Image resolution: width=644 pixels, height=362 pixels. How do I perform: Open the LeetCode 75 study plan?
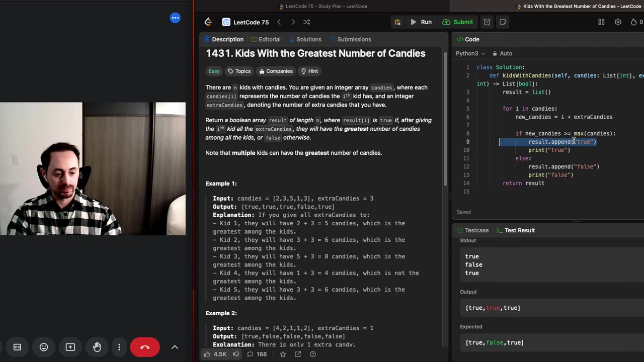(246, 22)
